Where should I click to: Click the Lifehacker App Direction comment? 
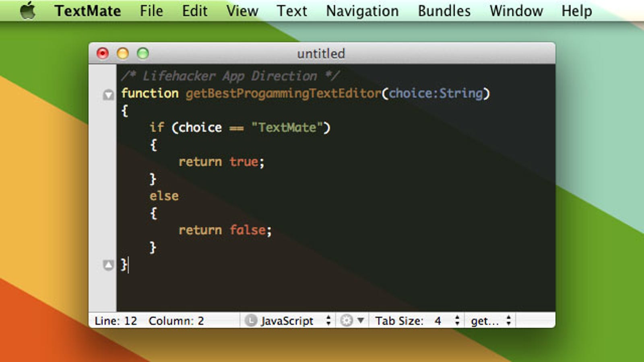click(x=230, y=76)
